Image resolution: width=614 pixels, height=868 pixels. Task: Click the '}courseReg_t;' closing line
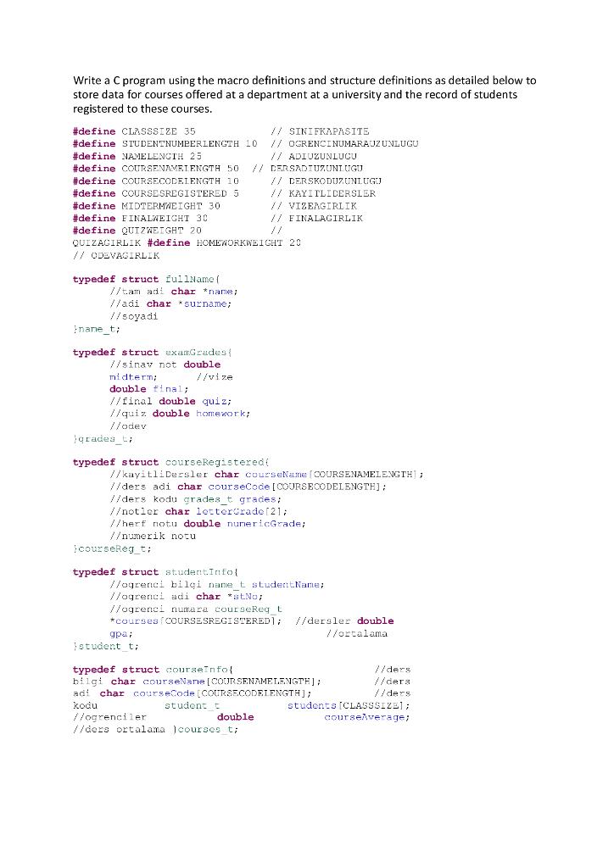[112, 548]
